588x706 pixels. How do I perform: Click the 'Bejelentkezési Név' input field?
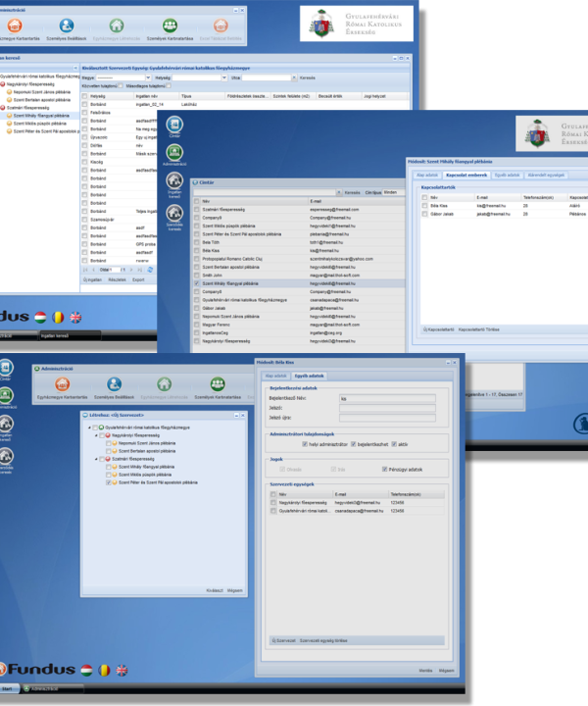[386, 399]
